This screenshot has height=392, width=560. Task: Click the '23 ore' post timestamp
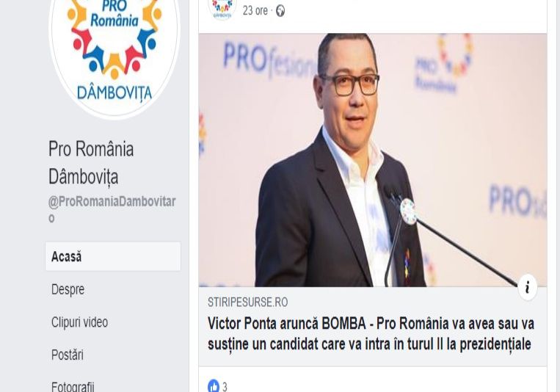point(255,11)
